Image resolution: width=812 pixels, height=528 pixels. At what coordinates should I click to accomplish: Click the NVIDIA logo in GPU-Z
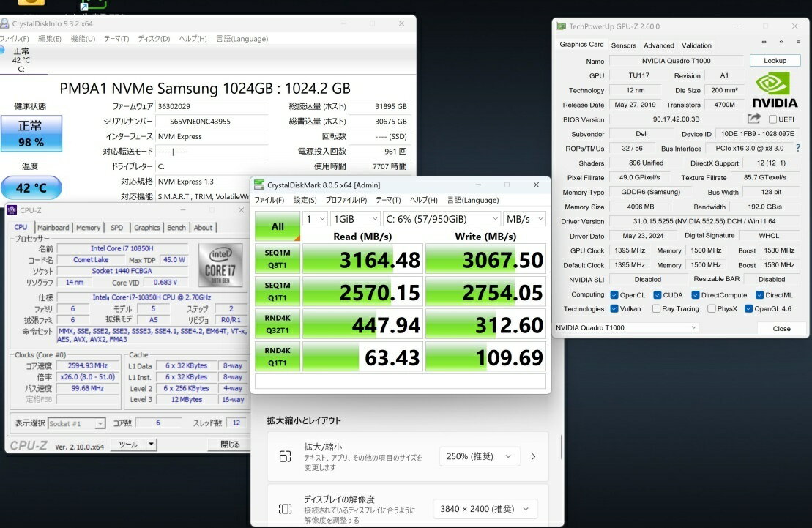(775, 90)
